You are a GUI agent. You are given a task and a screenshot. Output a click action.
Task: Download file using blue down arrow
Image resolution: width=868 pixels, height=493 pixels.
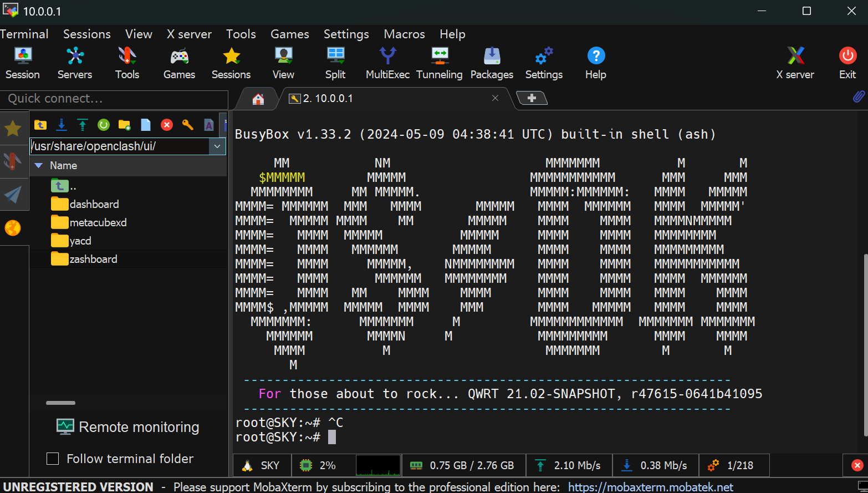[62, 125]
